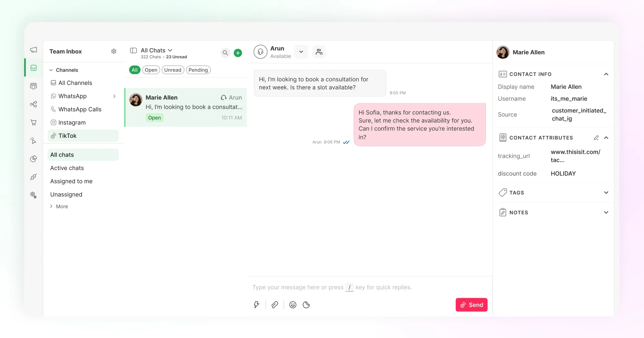Click the Notes clipboard icon
Viewport: 644px width, 338px height.
(503, 212)
